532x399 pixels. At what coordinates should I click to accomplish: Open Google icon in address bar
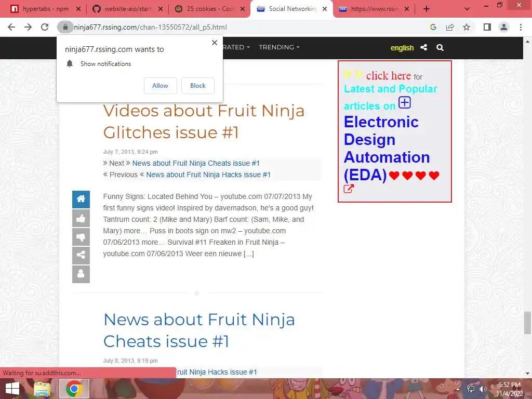(433, 27)
